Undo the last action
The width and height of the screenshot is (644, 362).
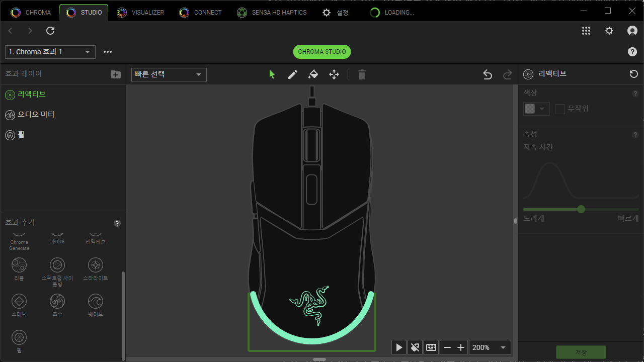tap(487, 74)
